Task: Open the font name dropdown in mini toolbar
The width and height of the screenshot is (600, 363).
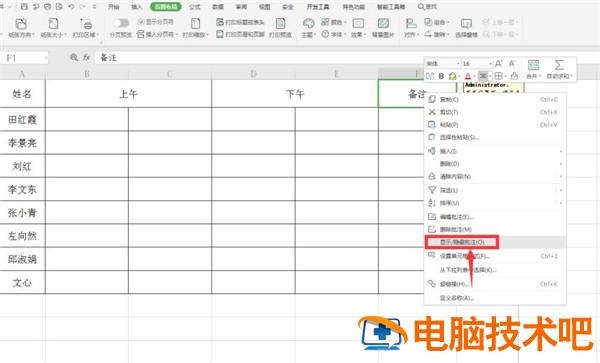Action: (458, 63)
